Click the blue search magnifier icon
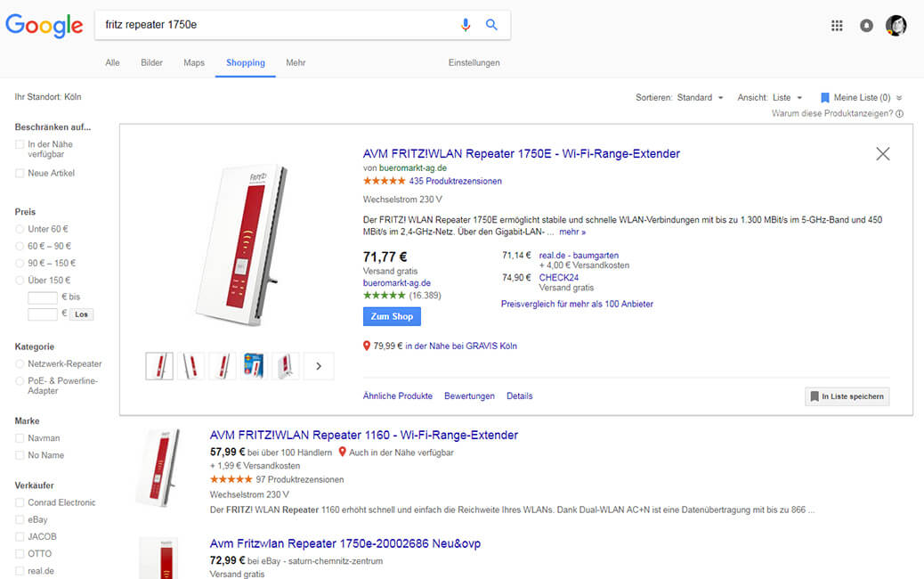The width and height of the screenshot is (924, 579). 491,25
